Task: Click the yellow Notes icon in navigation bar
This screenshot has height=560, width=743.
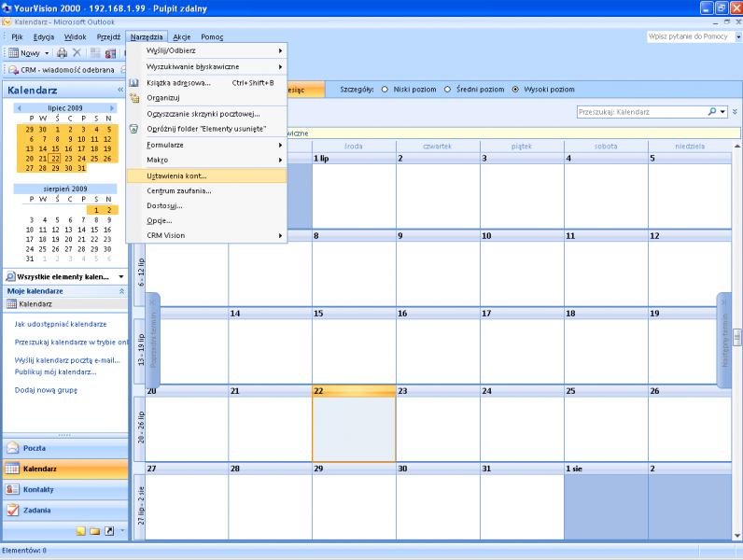Action: [81, 531]
